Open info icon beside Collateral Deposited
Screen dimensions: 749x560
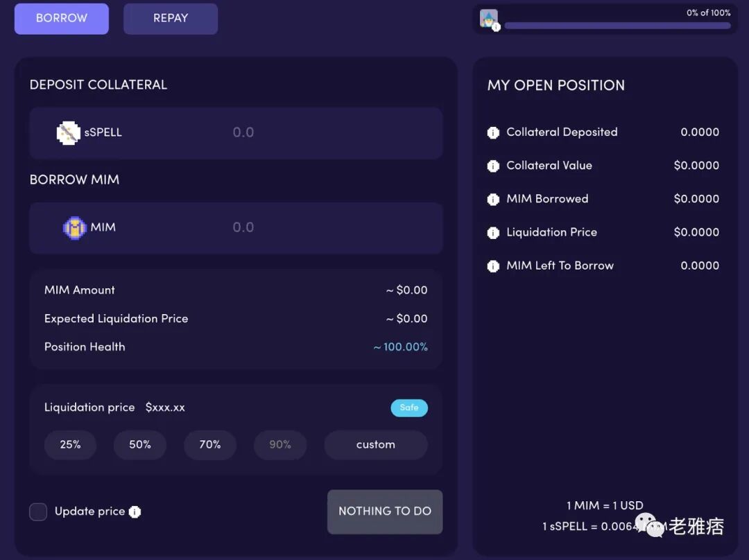(493, 132)
